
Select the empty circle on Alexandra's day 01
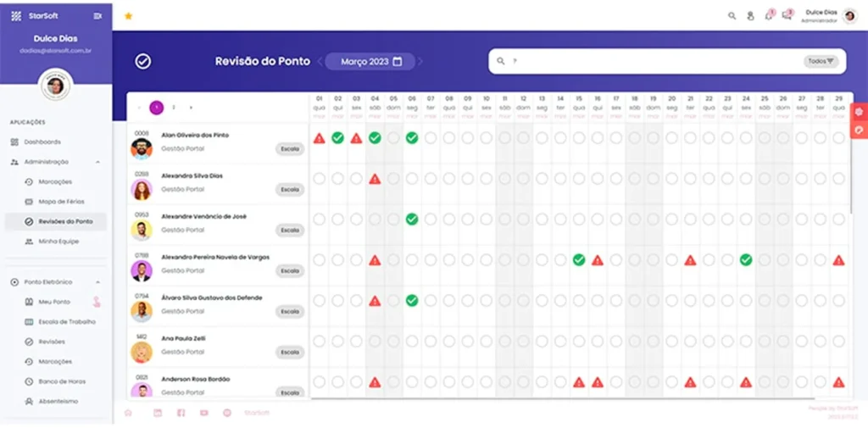[x=319, y=179]
